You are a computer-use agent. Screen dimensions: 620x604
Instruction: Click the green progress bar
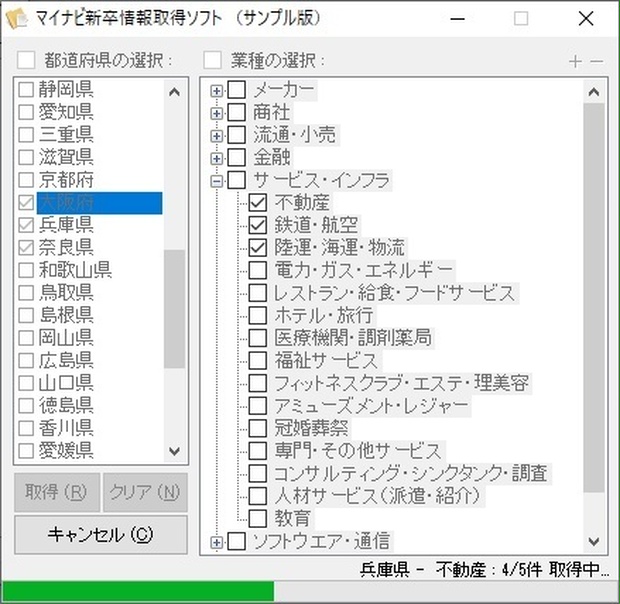138,591
